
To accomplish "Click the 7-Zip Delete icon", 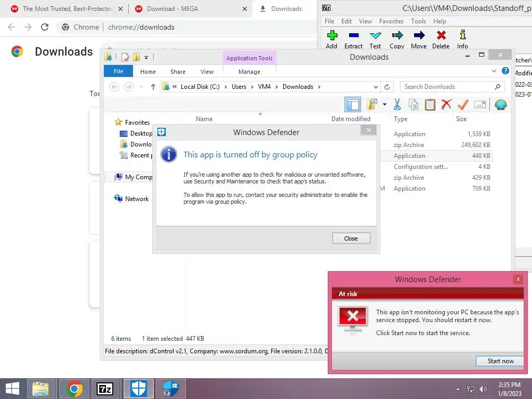I will (x=441, y=35).
